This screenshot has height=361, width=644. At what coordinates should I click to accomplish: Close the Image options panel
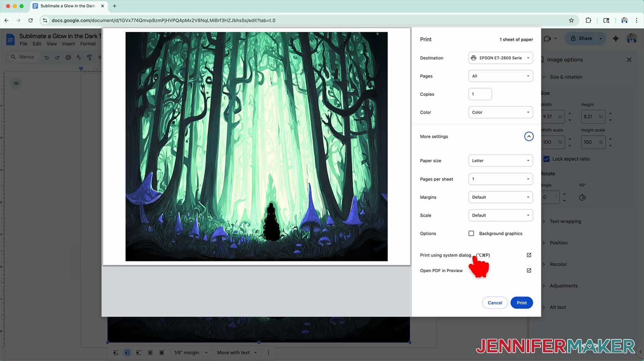coord(629,60)
